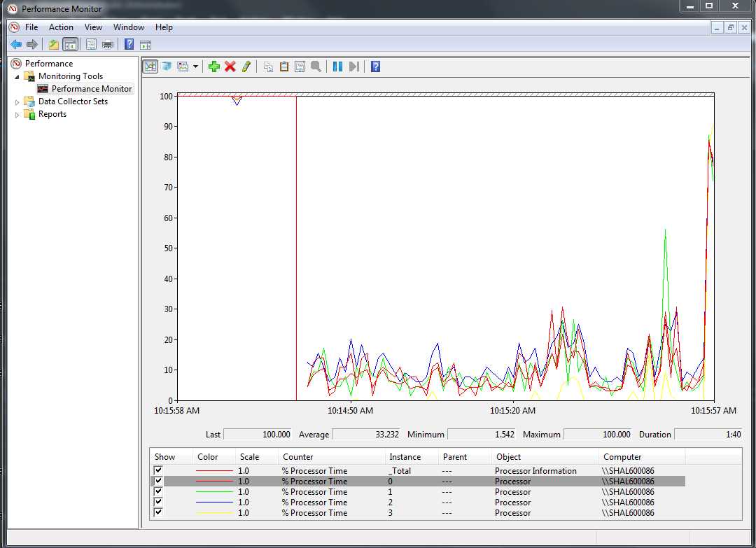Open the Change graph type dropdown arrow
Screen dimensions: 756x548
pyautogui.click(x=195, y=66)
